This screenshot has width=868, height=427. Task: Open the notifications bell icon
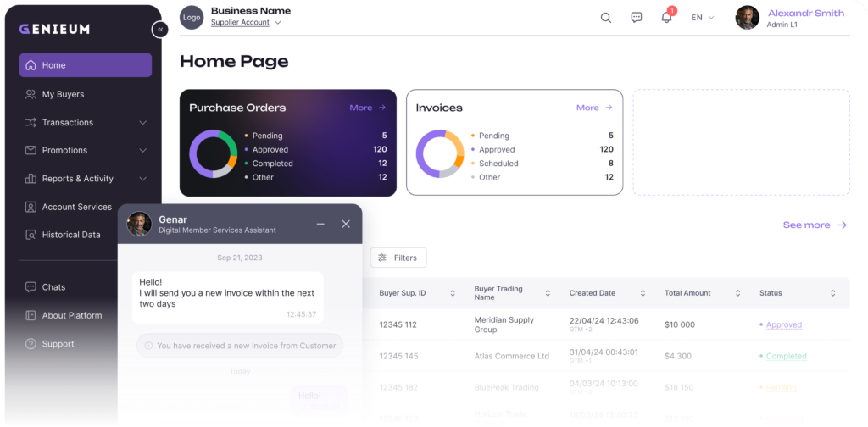point(666,18)
